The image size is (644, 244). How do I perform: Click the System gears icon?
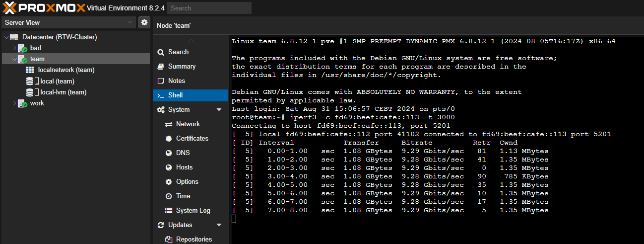(160, 110)
